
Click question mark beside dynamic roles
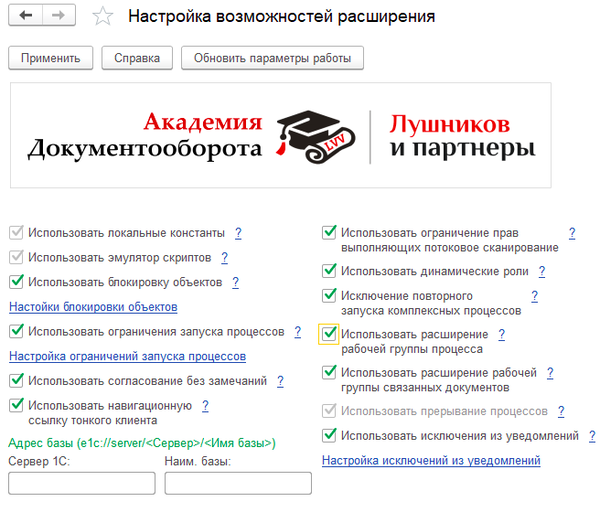tap(541, 271)
